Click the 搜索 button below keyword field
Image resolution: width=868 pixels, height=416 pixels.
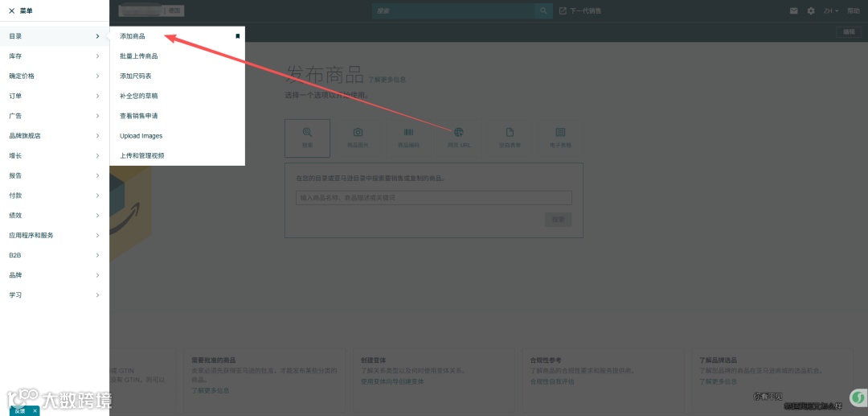pyautogui.click(x=558, y=220)
